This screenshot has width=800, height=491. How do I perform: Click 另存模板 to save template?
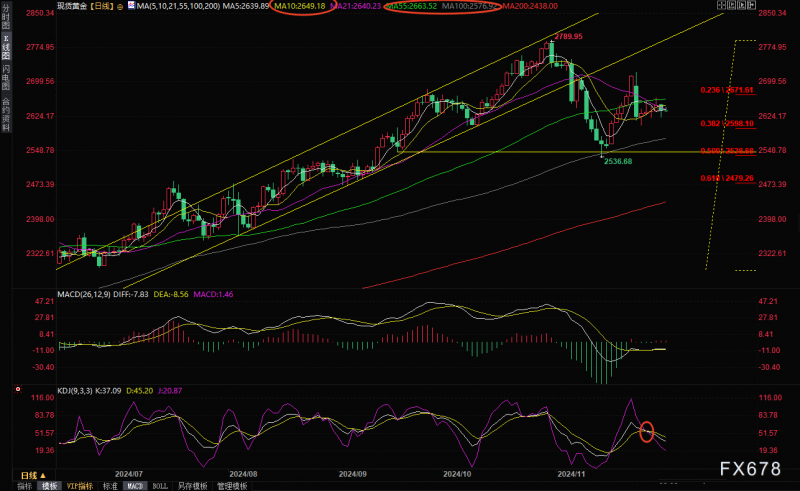(x=192, y=486)
